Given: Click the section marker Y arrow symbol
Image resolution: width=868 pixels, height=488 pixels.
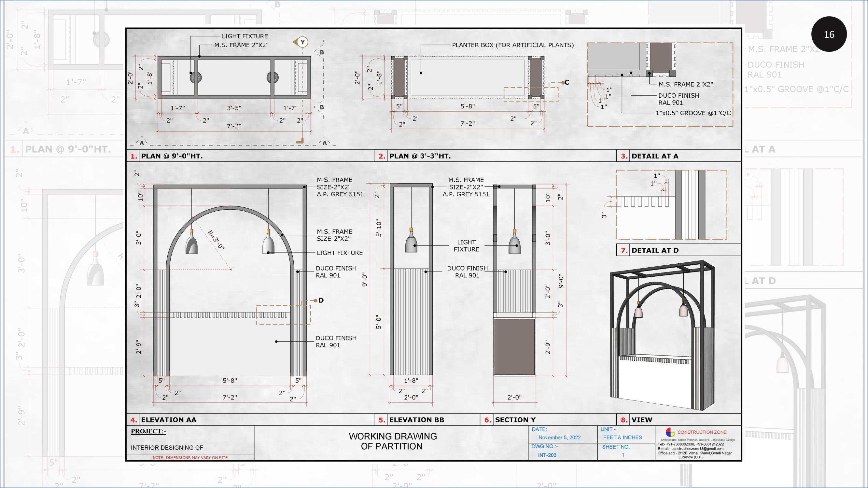Looking at the screenshot, I should (x=301, y=42).
